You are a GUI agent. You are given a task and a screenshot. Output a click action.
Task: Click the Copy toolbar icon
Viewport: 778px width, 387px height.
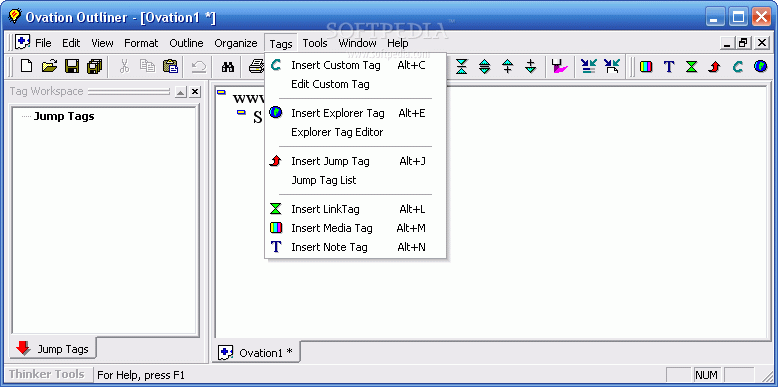point(147,66)
